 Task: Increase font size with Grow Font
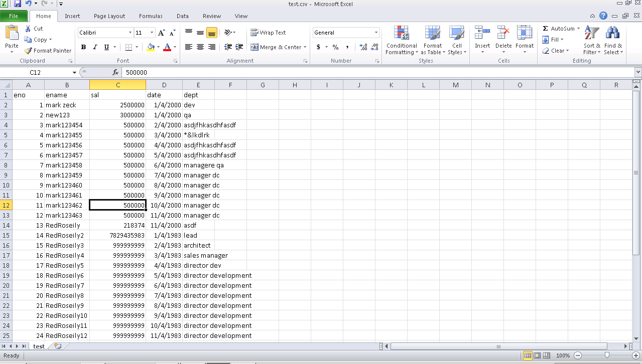(x=162, y=33)
